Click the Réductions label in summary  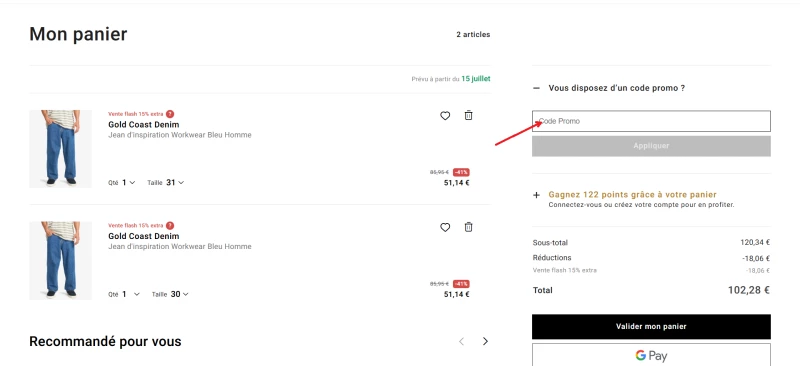[552, 258]
